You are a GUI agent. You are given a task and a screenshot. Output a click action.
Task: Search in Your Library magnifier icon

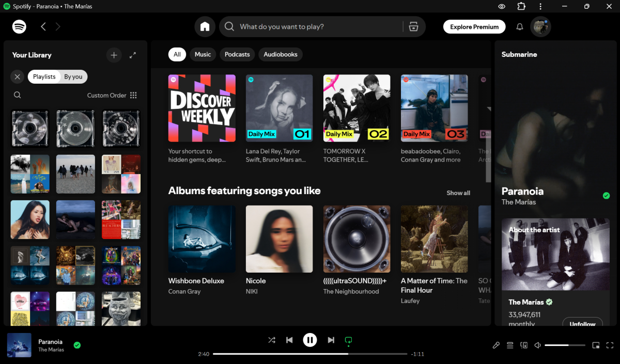18,95
